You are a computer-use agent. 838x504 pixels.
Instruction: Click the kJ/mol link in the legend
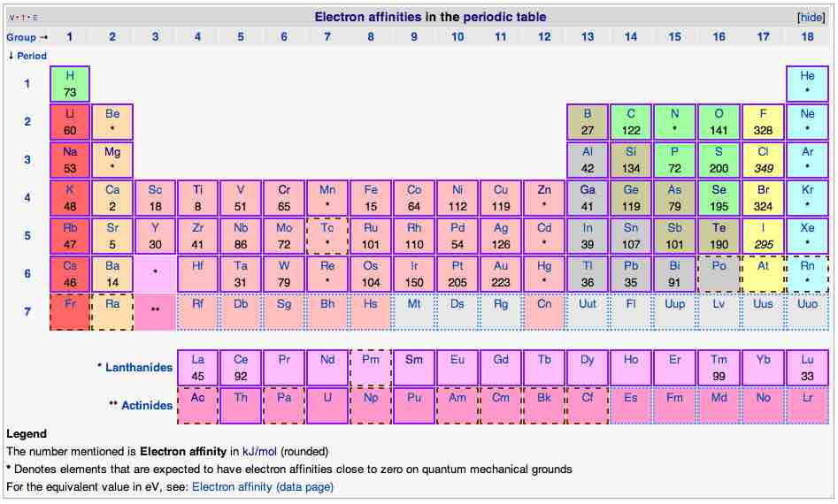pos(261,452)
